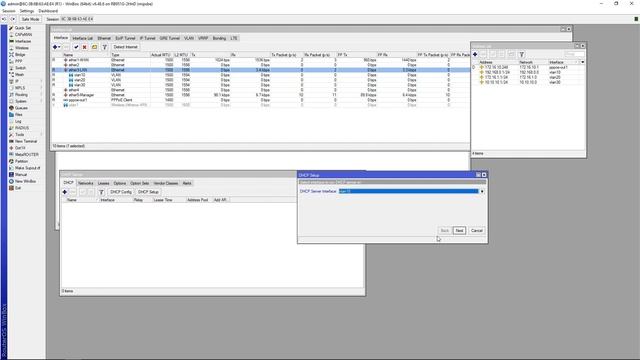
Task: Click Next in DHCP Setup dialog
Action: pos(459,231)
